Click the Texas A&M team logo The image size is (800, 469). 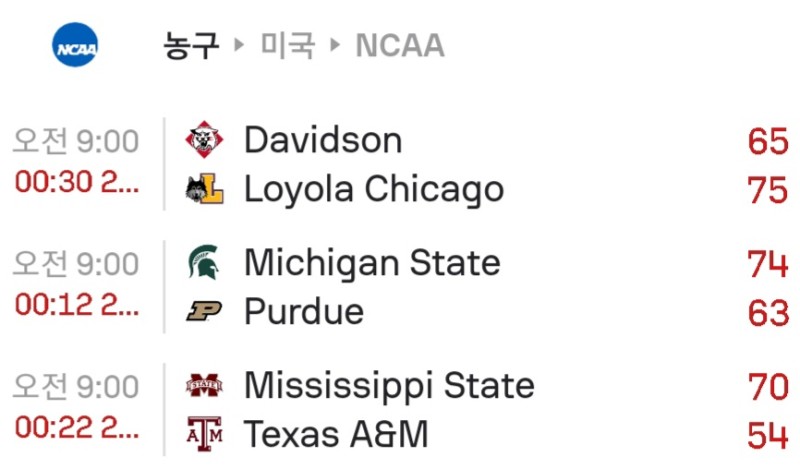(205, 434)
